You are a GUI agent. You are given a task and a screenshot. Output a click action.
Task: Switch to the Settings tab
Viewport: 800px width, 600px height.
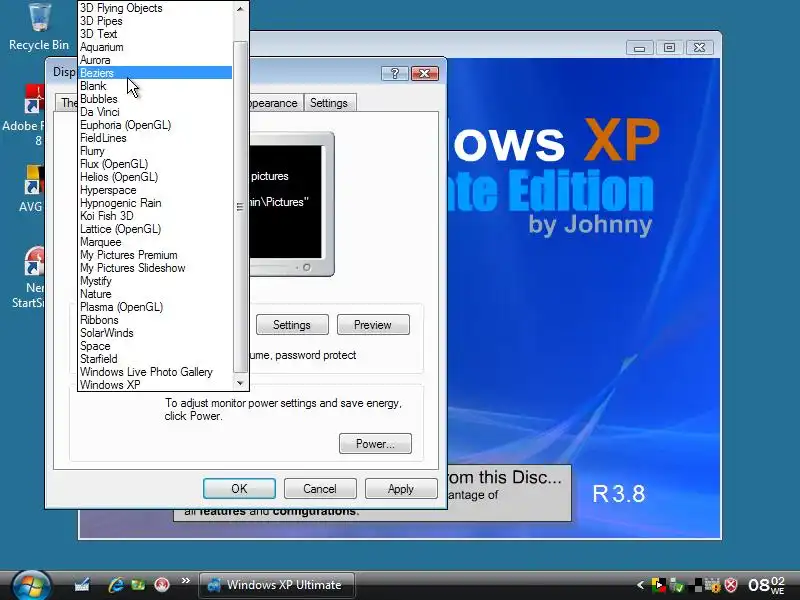pos(329,103)
